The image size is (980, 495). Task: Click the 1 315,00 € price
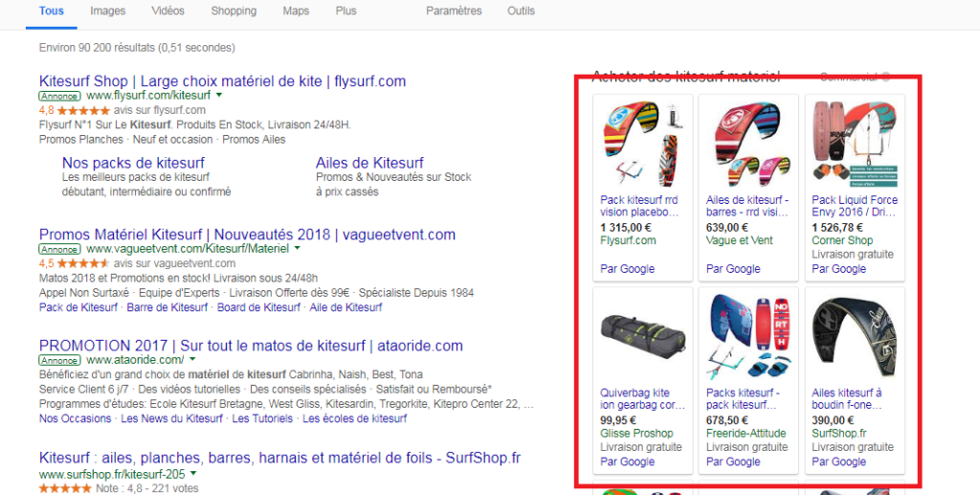(x=626, y=228)
